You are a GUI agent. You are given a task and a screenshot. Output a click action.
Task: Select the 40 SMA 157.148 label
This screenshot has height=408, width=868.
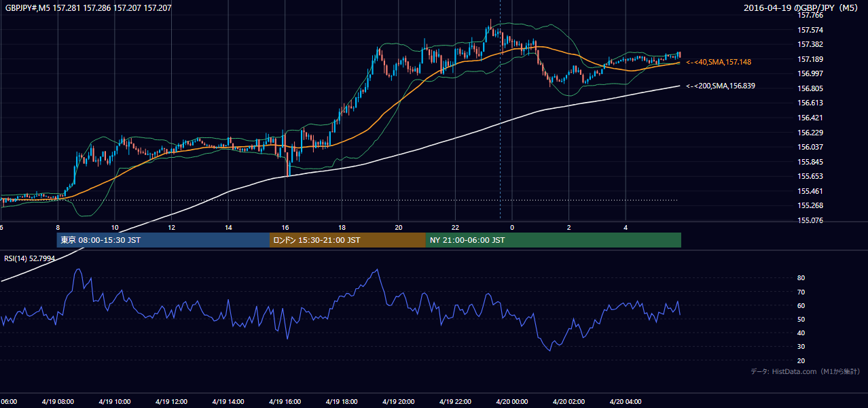pos(719,62)
